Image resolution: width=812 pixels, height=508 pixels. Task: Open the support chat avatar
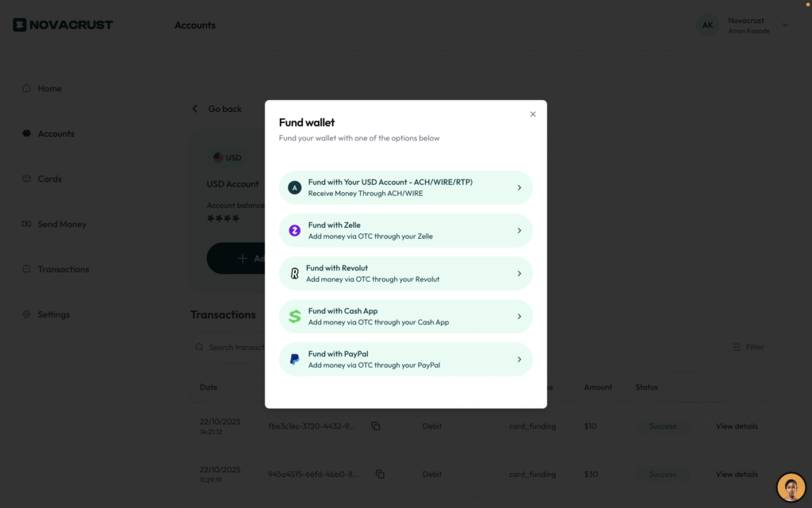coord(791,486)
